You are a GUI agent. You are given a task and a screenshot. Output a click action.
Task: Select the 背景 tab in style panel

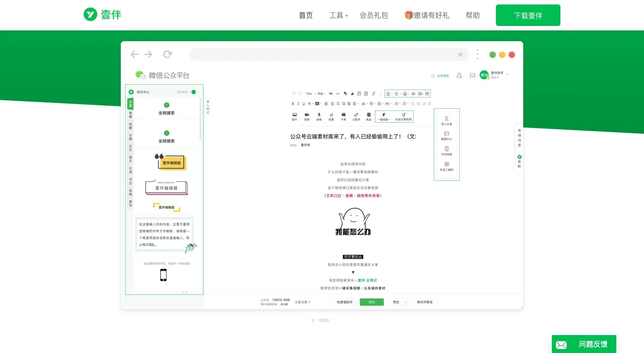point(131,115)
